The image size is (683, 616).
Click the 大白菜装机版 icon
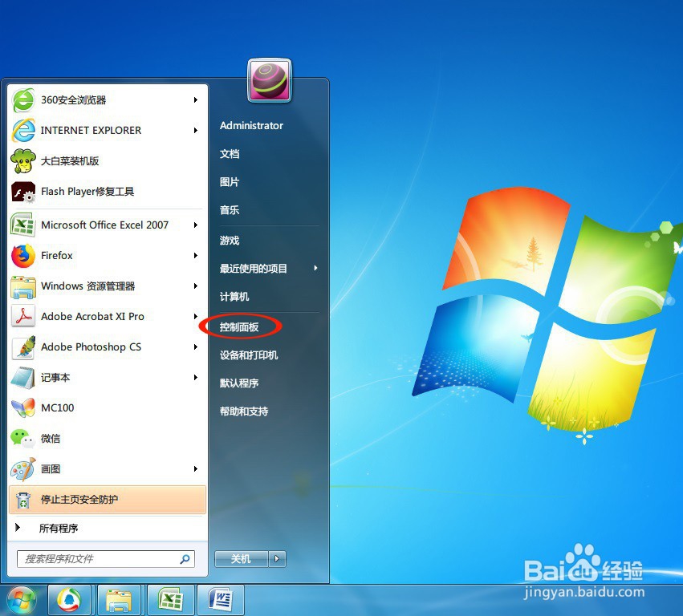pyautogui.click(x=23, y=160)
